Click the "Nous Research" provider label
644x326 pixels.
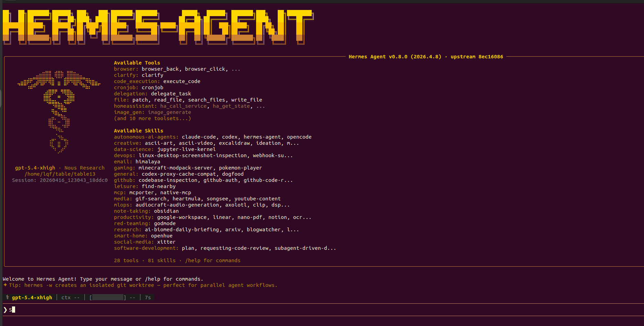pos(84,168)
